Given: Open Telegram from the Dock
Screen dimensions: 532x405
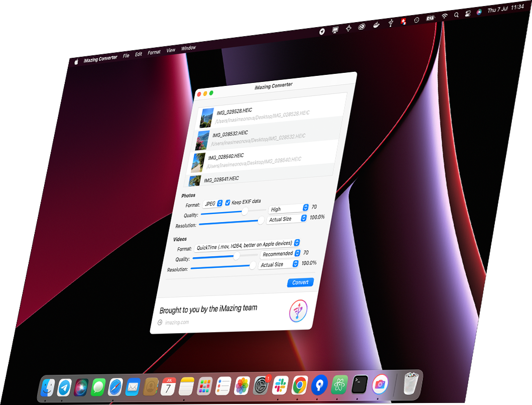Looking at the screenshot, I should click(63, 387).
